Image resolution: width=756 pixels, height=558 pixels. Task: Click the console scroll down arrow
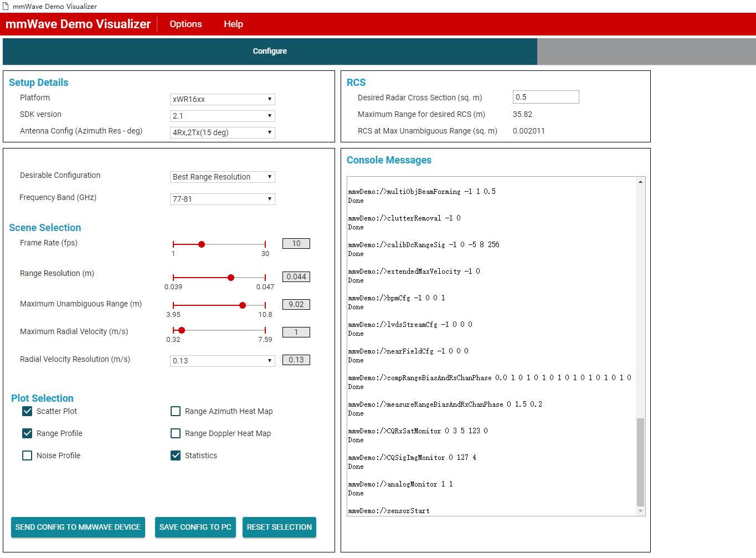tap(640, 511)
